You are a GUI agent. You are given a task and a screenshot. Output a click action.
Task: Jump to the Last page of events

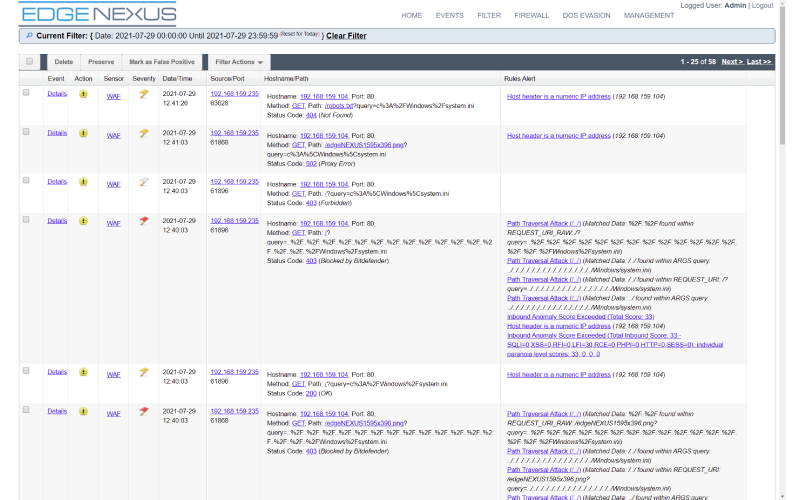759,62
